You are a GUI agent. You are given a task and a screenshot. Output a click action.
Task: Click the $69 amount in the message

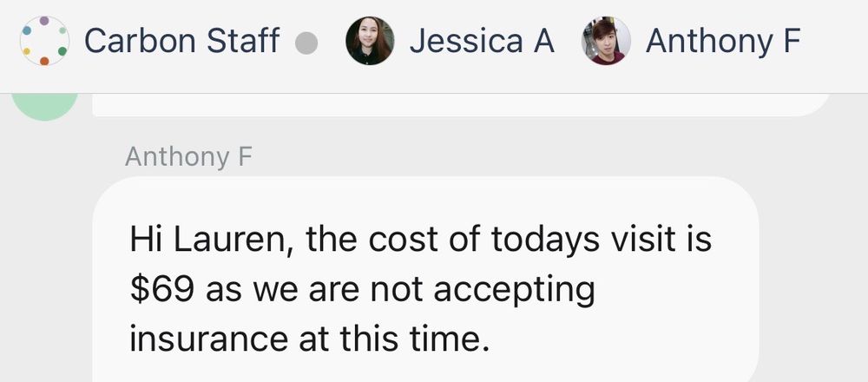[162, 290]
